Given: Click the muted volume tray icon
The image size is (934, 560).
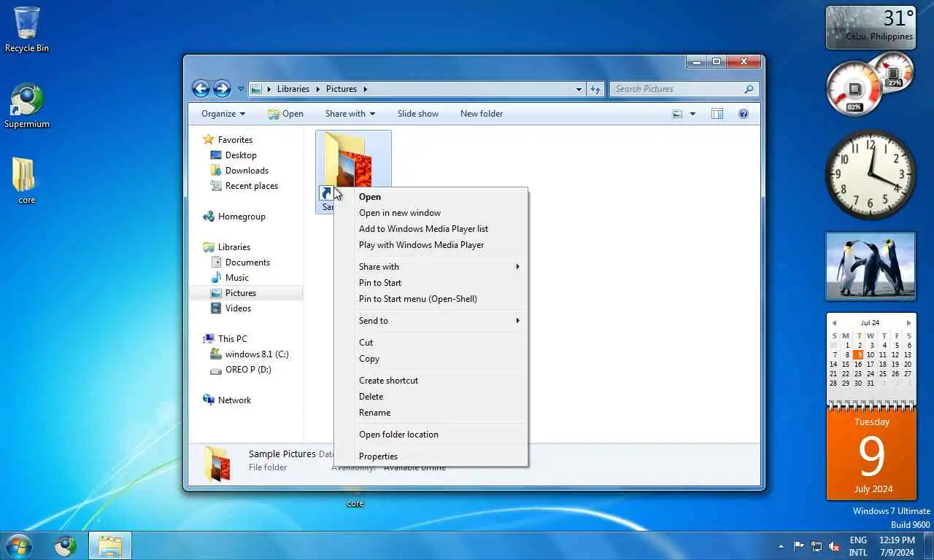Looking at the screenshot, I should tap(834, 546).
